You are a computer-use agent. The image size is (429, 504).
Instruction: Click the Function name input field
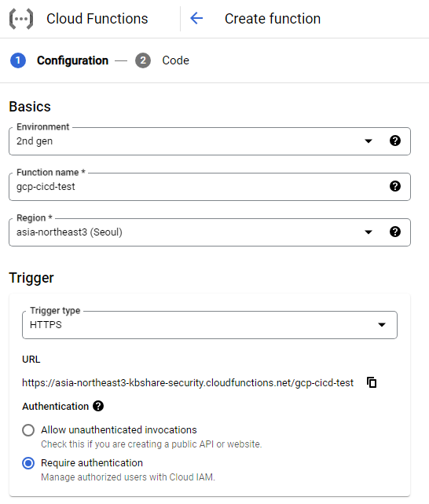210,187
